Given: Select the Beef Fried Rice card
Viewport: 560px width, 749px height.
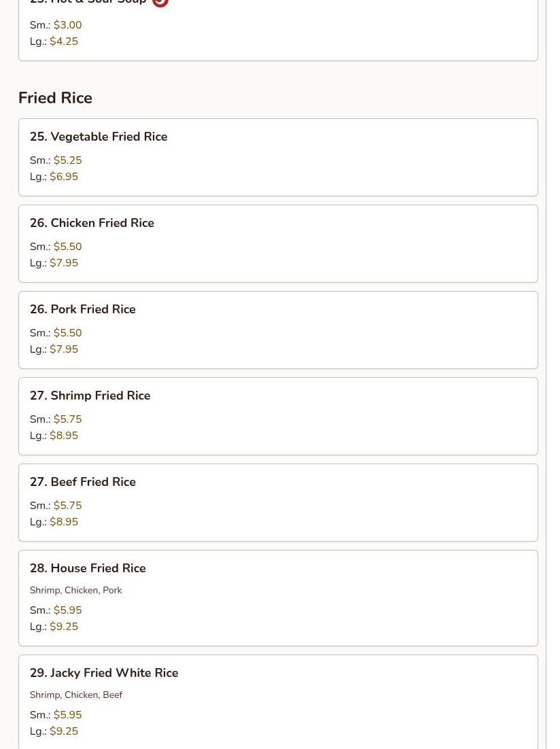Looking at the screenshot, I should (278, 502).
